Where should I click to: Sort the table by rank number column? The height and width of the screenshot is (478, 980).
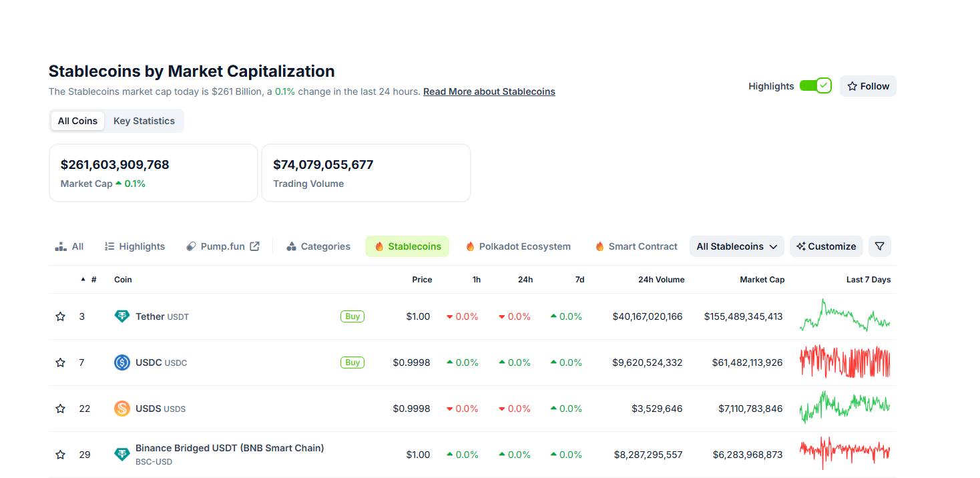(93, 280)
